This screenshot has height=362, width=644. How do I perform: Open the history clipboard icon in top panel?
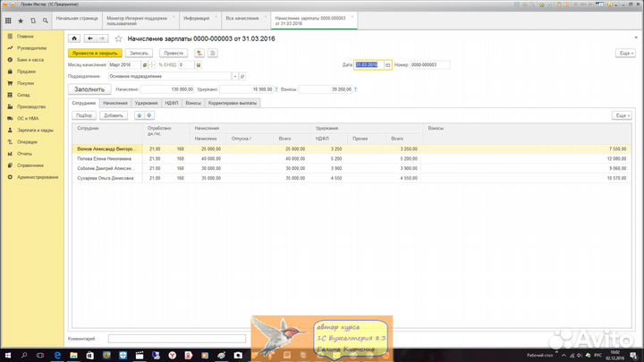32,19
